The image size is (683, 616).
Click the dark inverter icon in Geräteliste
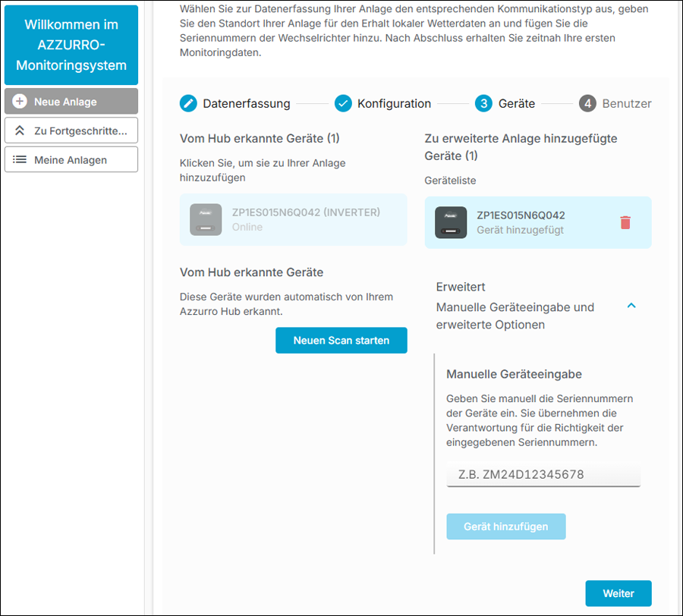pos(451,222)
